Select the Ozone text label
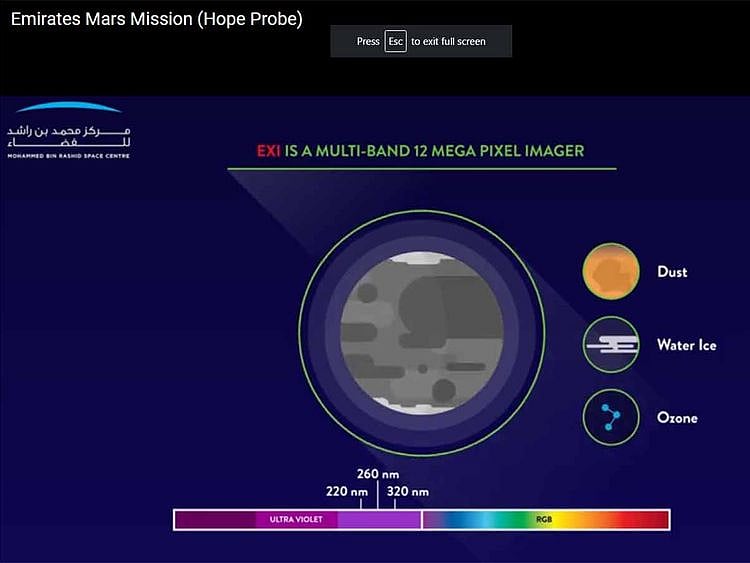This screenshot has width=750, height=563. pyautogui.click(x=677, y=418)
